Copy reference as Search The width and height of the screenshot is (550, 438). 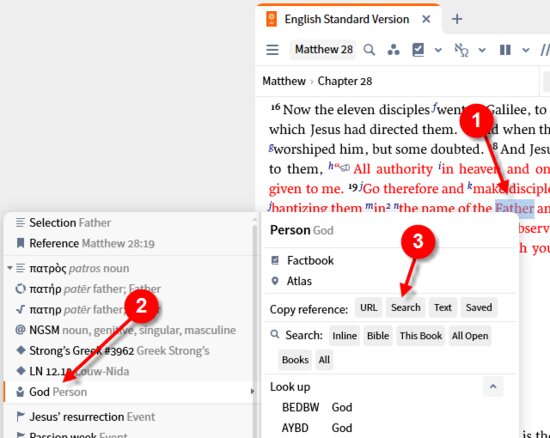pos(406,308)
